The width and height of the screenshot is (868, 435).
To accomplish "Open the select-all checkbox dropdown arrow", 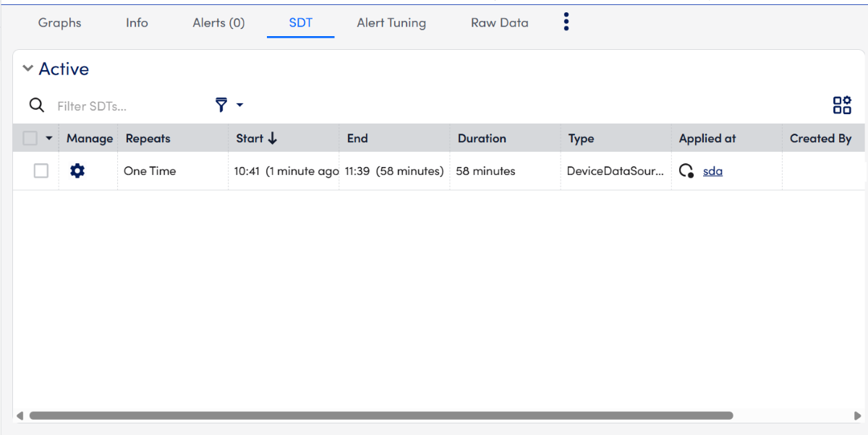I will pyautogui.click(x=49, y=139).
